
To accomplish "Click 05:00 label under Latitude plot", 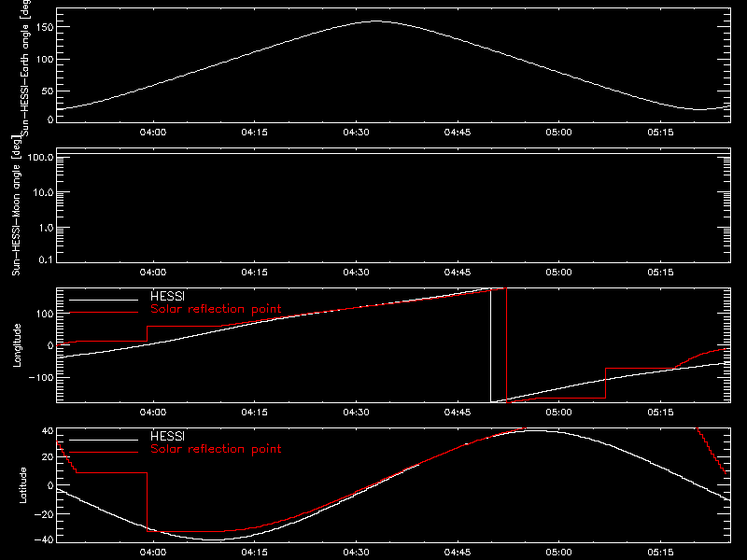I will point(558,552).
